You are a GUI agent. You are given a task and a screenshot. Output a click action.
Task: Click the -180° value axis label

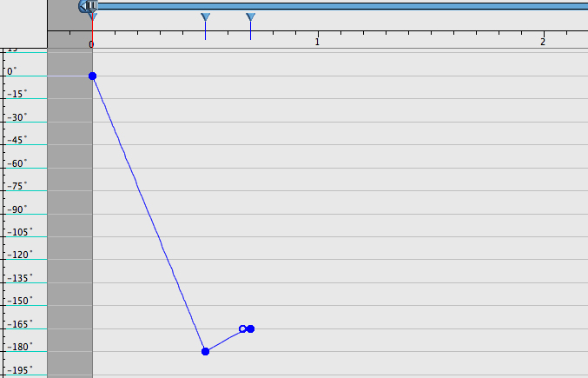coord(20,347)
